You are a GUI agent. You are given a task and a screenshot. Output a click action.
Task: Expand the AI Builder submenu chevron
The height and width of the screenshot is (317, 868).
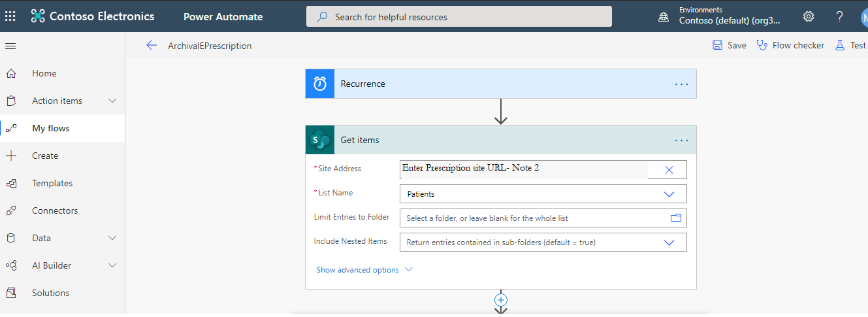(112, 265)
